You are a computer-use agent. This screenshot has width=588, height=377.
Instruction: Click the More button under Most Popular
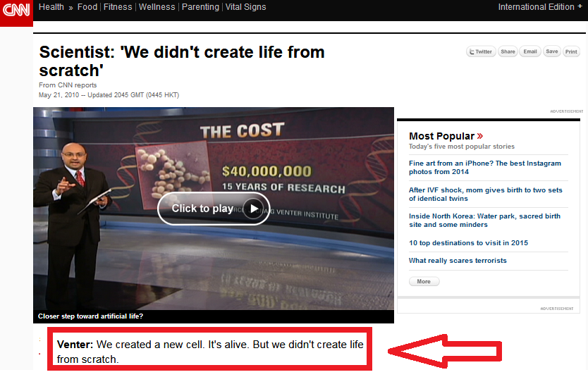424,281
